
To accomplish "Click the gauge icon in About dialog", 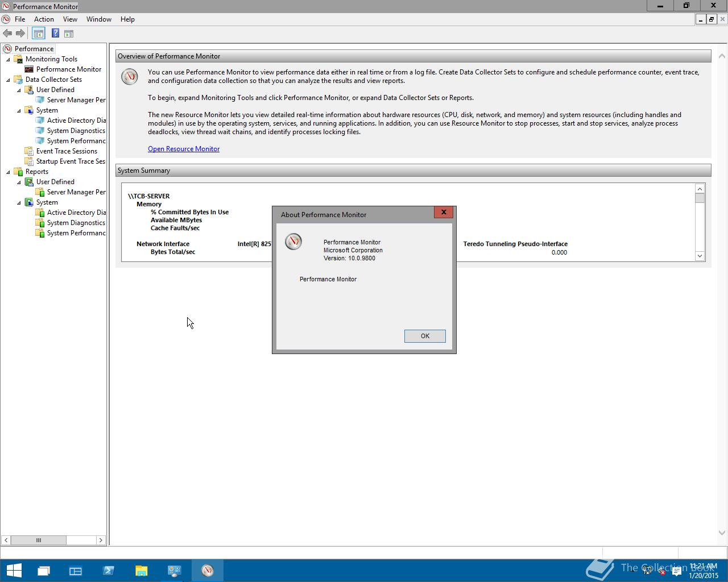I will pyautogui.click(x=293, y=242).
